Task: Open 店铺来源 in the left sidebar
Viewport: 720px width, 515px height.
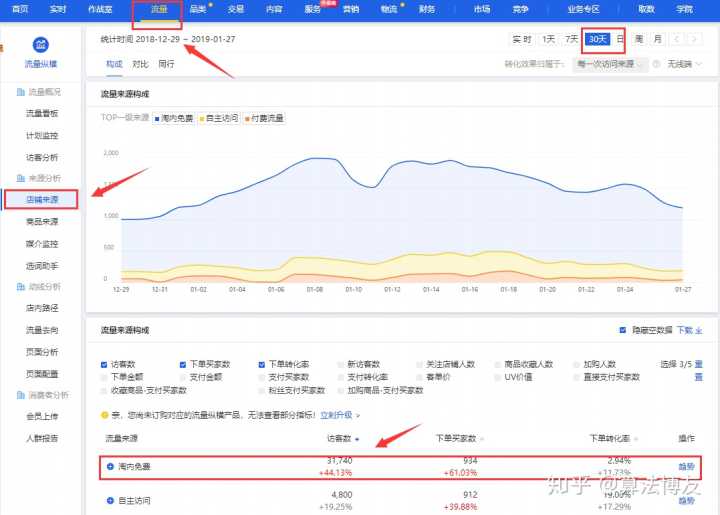Action: [x=41, y=199]
